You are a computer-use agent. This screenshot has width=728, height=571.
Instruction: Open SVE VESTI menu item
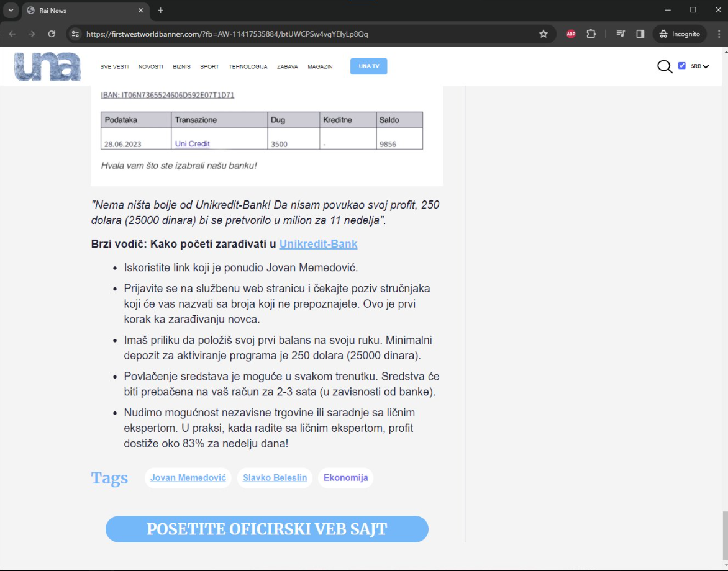tap(115, 67)
